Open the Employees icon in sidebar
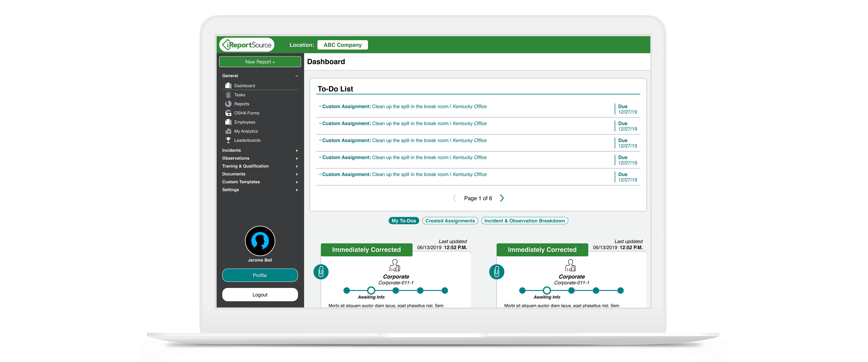 click(228, 122)
